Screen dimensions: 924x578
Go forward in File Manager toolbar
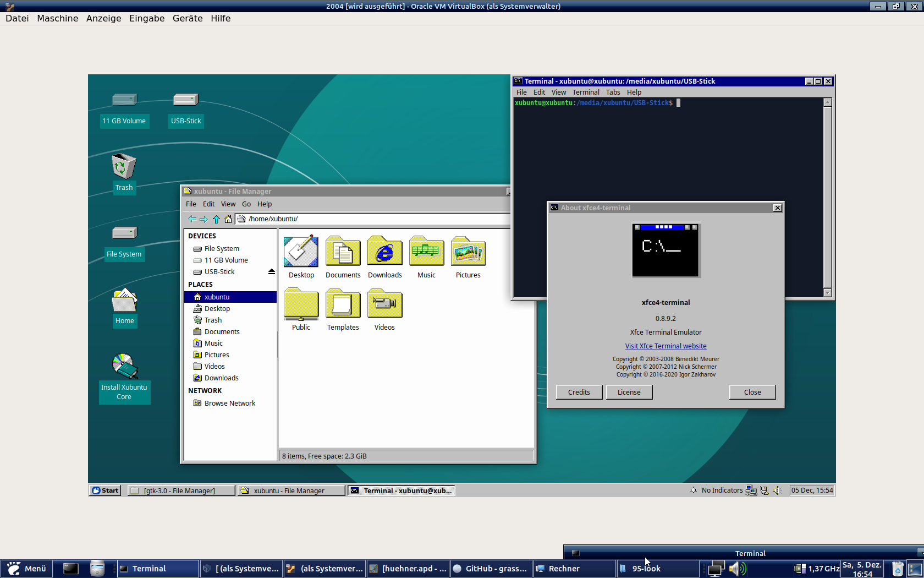(x=204, y=219)
